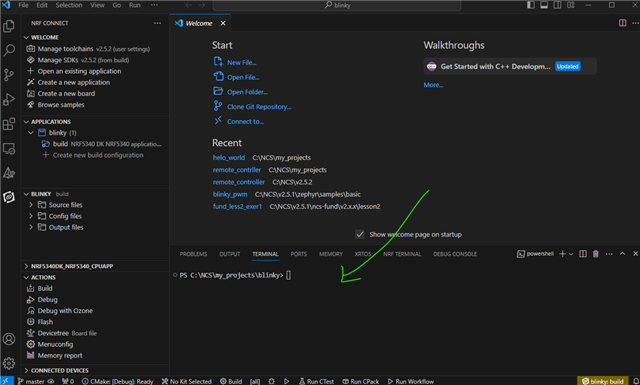Open recent project helo_world
Image resolution: width=640 pixels, height=385 pixels.
[229, 158]
